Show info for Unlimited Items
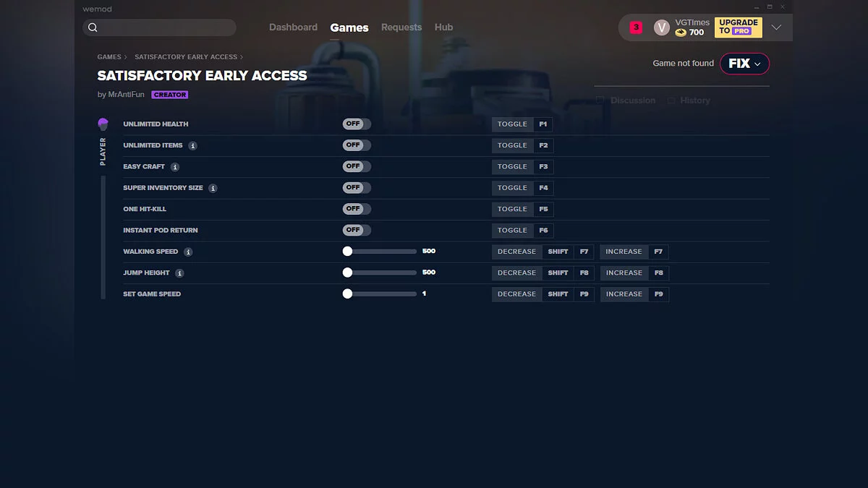Image resolution: width=868 pixels, height=488 pixels. click(x=192, y=145)
